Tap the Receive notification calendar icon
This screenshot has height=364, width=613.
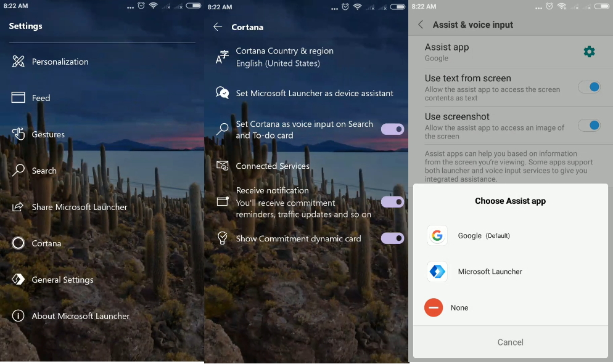[x=223, y=201]
